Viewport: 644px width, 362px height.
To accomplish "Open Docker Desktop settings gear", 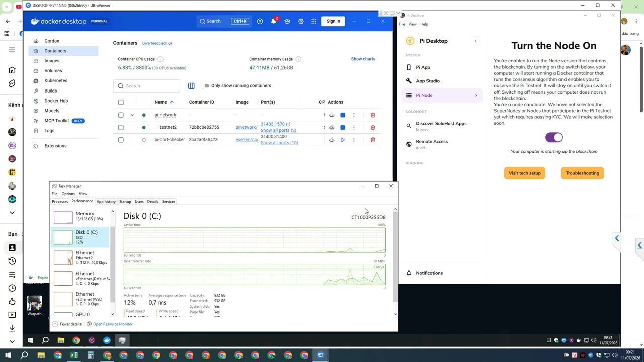I will tap(301, 21).
